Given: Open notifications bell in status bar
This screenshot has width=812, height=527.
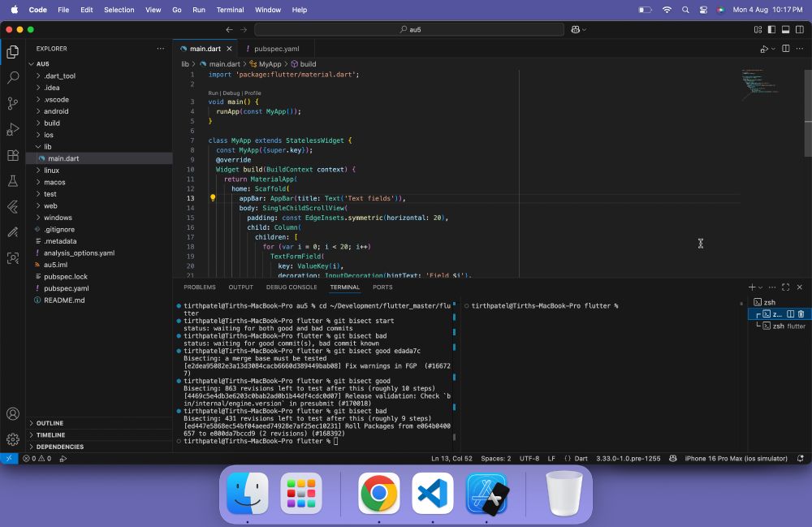Looking at the screenshot, I should pos(801,459).
